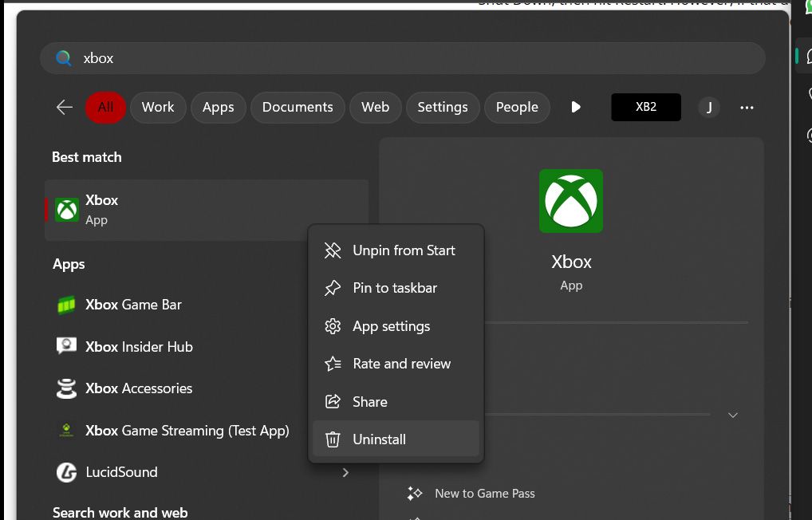Image resolution: width=812 pixels, height=520 pixels.
Task: Uninstall the Xbox app
Action: click(379, 439)
